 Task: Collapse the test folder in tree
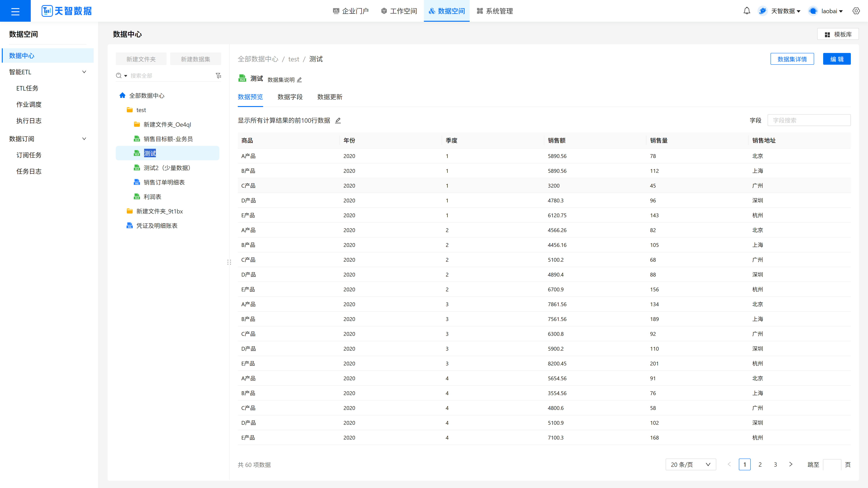coord(130,110)
